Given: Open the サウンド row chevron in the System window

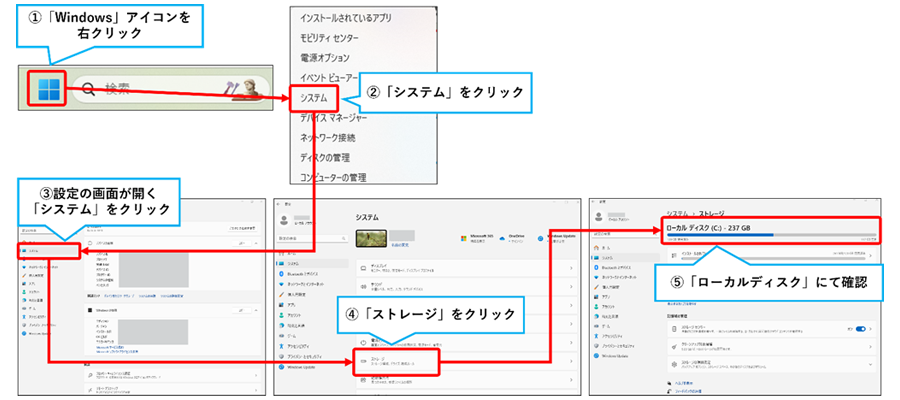Looking at the screenshot, I should pyautogui.click(x=571, y=286).
